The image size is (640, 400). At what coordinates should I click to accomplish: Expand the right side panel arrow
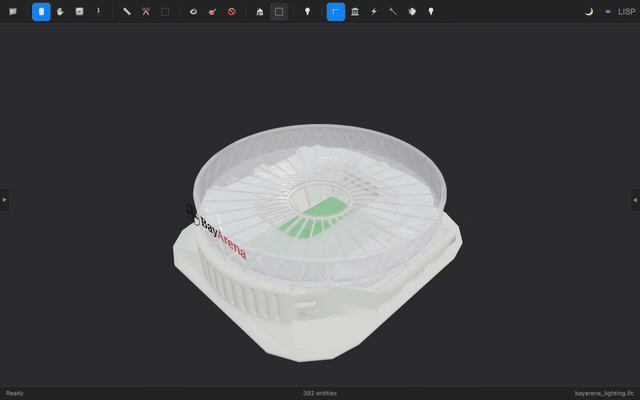pyautogui.click(x=635, y=200)
